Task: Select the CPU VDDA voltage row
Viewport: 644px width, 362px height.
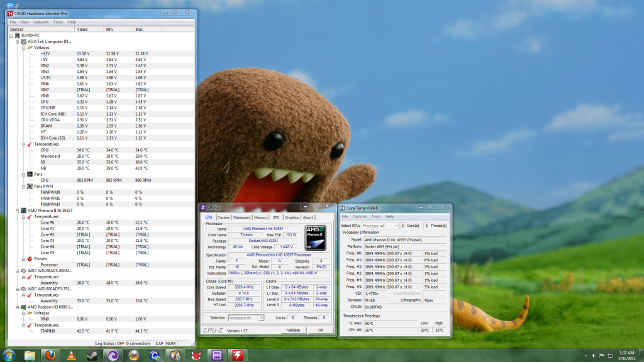Action: (101, 120)
